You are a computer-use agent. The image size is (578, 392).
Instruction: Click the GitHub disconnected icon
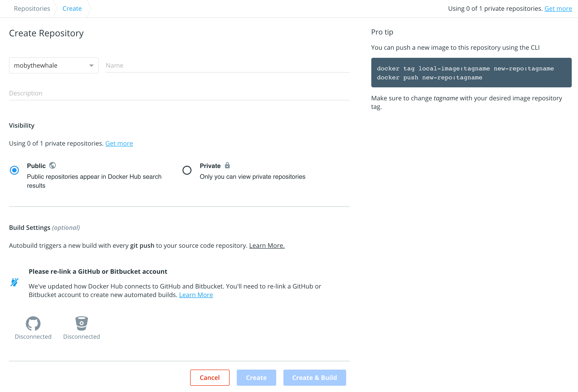click(33, 323)
